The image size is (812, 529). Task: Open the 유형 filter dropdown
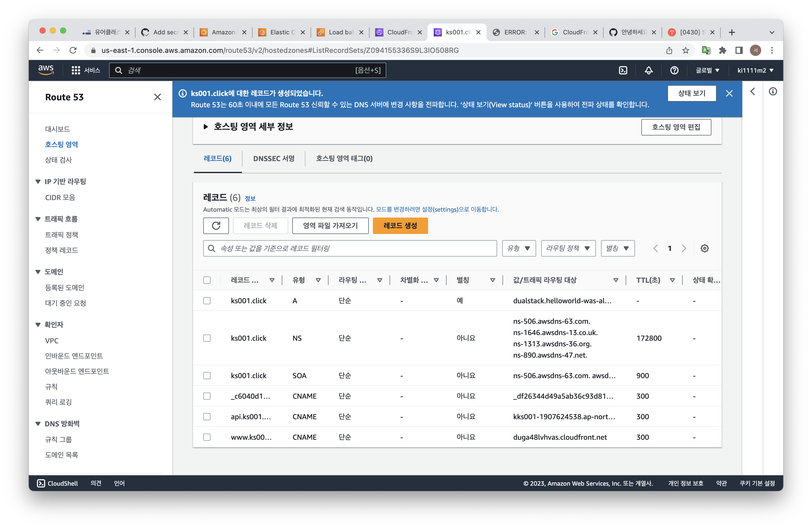519,248
